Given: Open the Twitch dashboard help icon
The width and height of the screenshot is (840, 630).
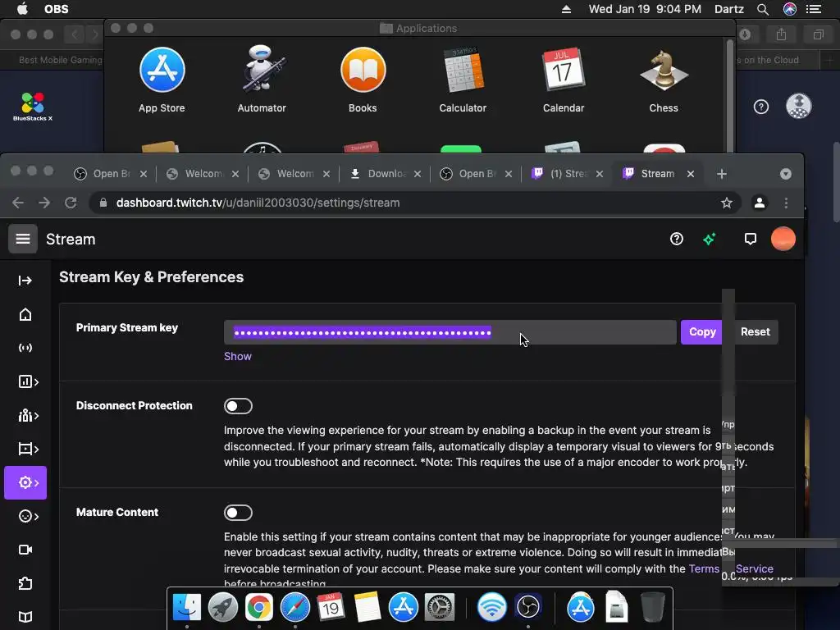Looking at the screenshot, I should [677, 239].
